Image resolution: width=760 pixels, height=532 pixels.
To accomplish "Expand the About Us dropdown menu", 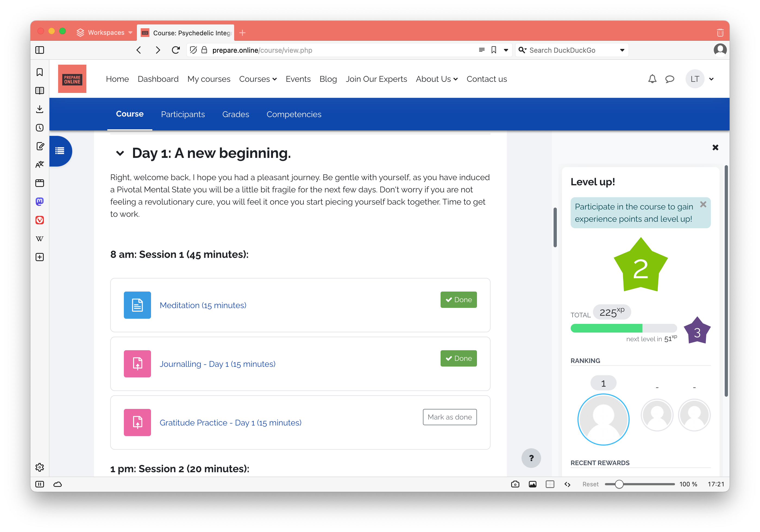I will pos(436,79).
